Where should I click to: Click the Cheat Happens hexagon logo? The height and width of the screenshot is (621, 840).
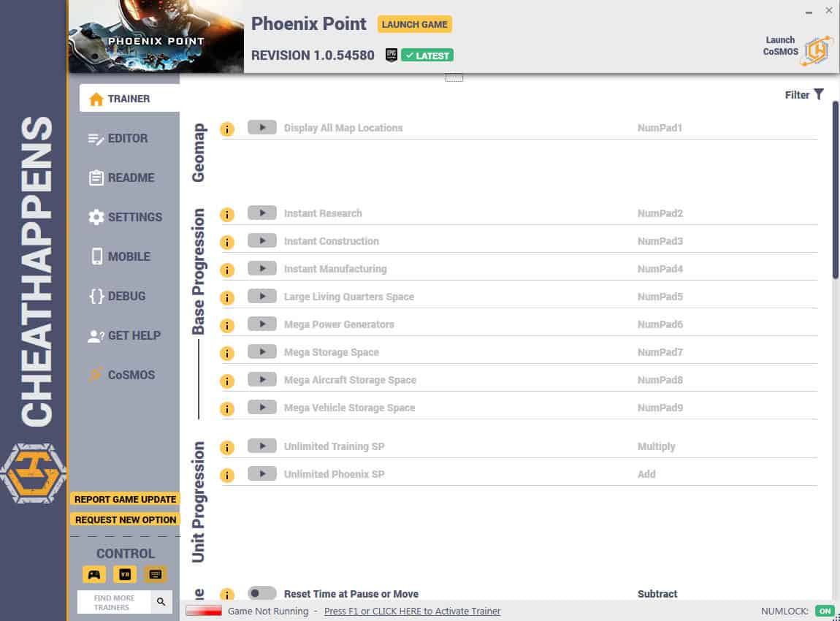point(33,473)
